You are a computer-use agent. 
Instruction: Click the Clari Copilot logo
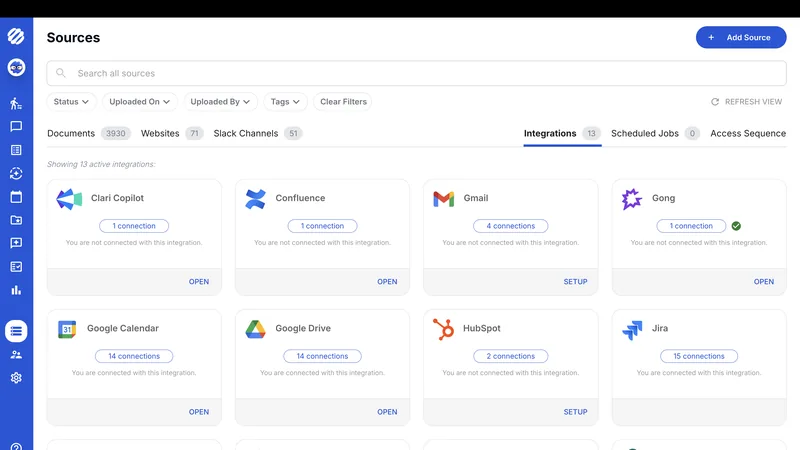(x=69, y=199)
